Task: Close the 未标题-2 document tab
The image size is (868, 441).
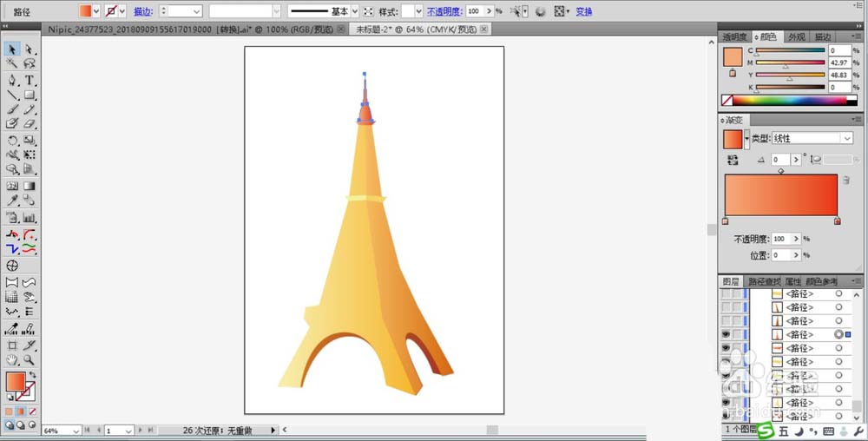Action: [x=483, y=29]
